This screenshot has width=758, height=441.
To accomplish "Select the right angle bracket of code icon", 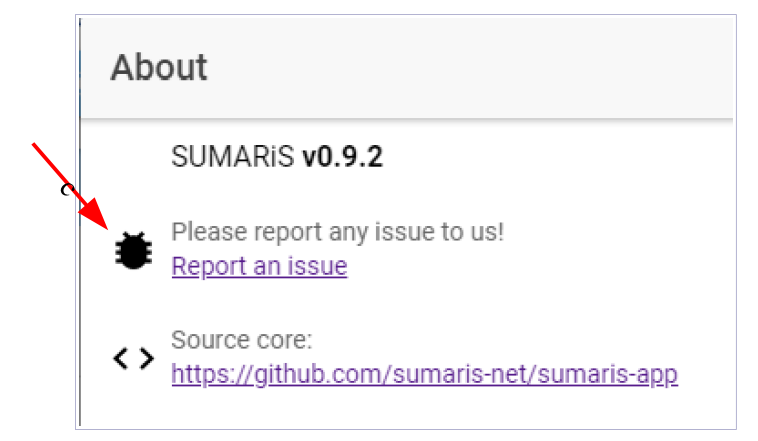I will click(147, 359).
